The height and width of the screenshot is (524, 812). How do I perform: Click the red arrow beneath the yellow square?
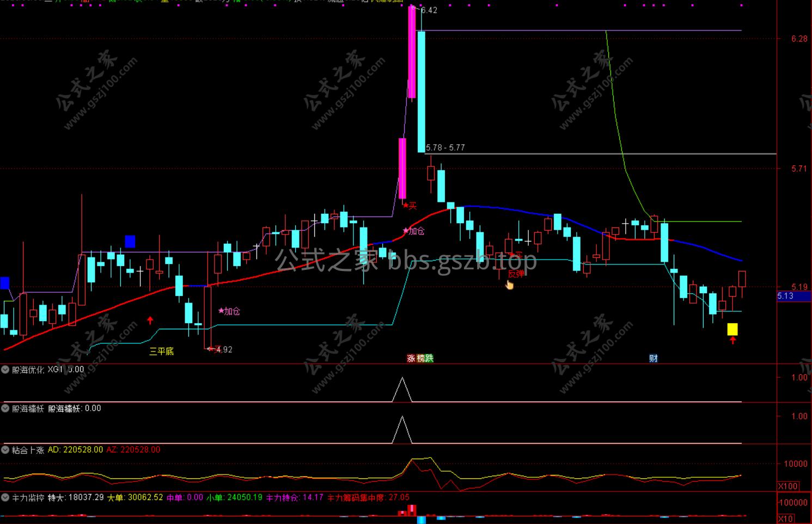[733, 340]
